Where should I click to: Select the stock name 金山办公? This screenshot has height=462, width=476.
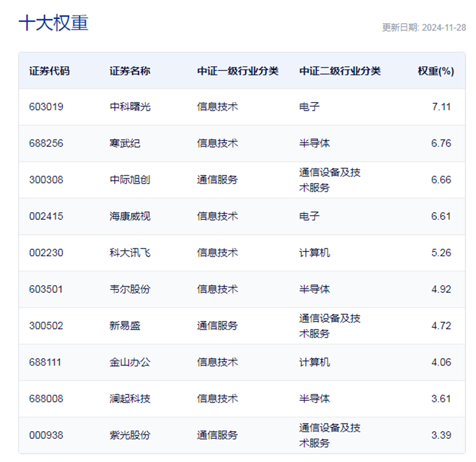[x=130, y=362]
